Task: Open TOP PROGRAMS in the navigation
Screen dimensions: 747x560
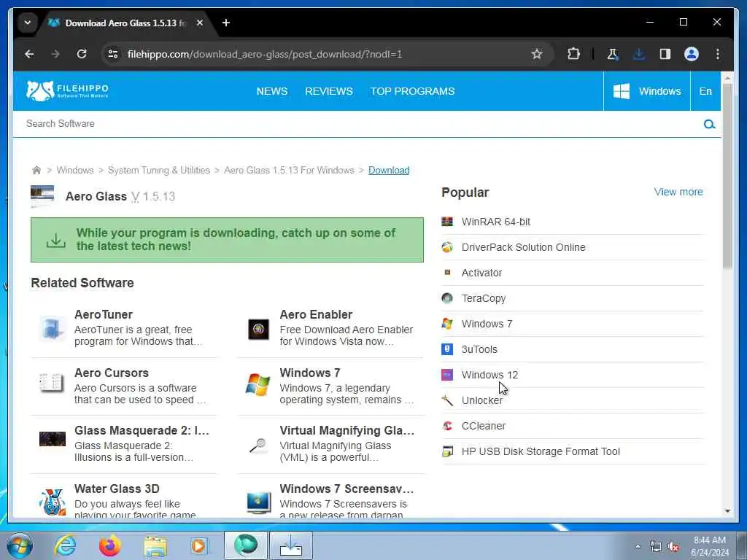Action: coord(413,91)
